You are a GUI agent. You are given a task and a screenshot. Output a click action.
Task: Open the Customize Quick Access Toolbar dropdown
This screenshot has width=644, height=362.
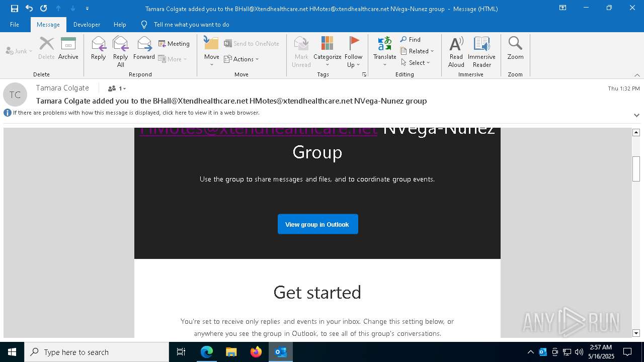87,9
